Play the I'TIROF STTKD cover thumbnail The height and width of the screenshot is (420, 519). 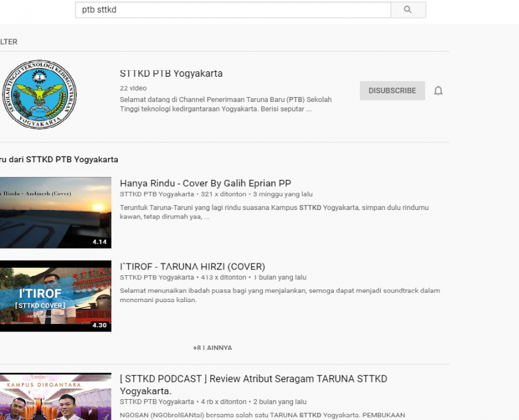click(55, 296)
